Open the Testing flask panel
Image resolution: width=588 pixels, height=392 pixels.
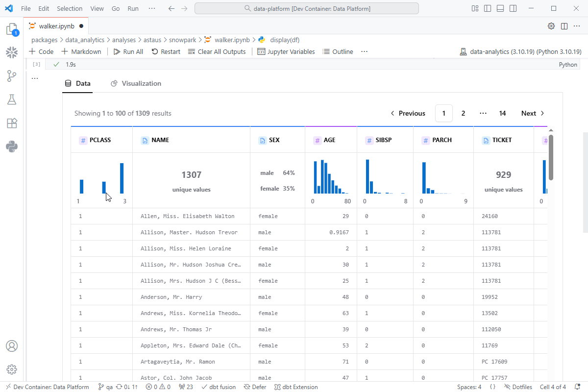12,99
